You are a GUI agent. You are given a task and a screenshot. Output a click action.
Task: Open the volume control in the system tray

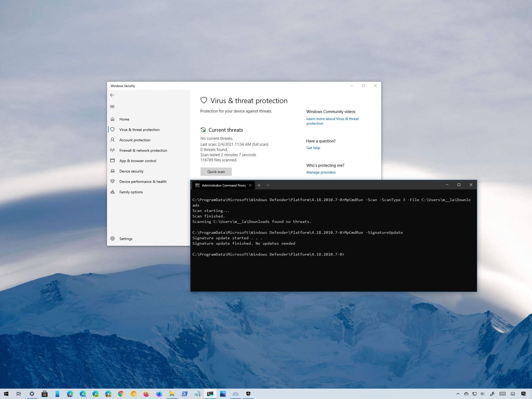[x=483, y=394]
